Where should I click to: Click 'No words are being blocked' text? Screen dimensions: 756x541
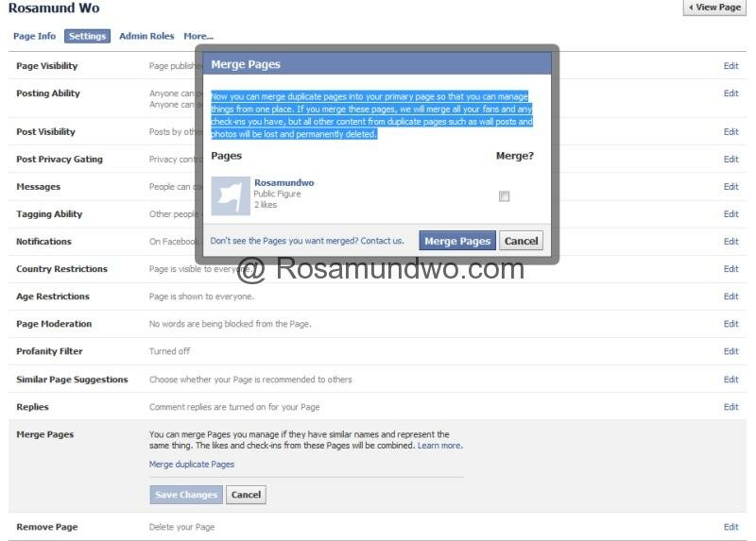(x=230, y=324)
